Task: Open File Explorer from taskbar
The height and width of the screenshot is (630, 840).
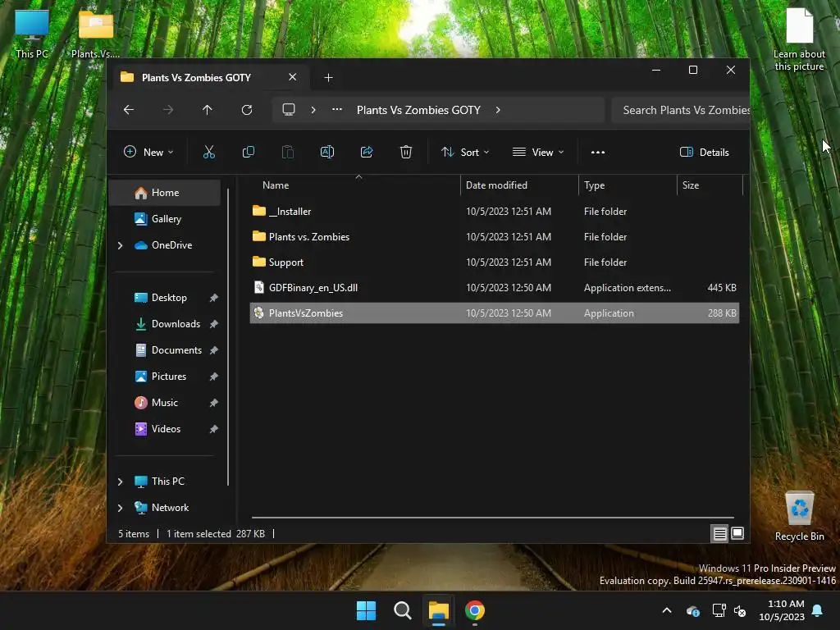Action: 438,610
